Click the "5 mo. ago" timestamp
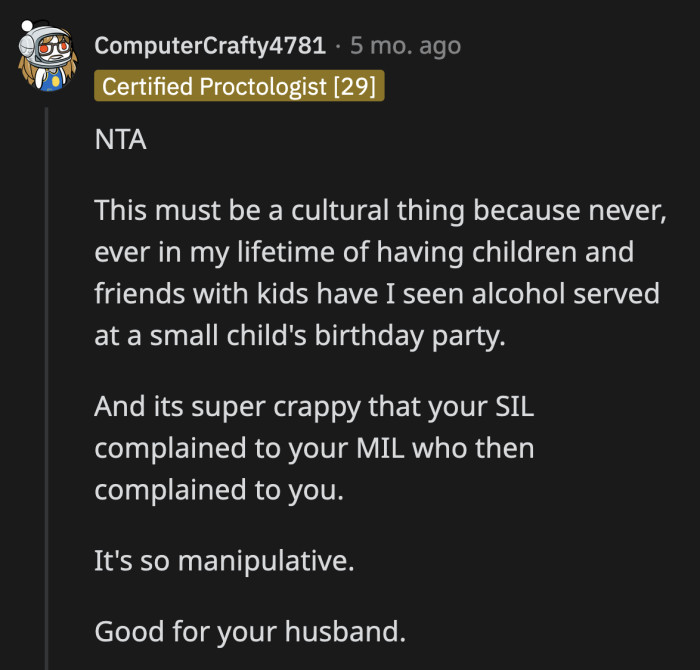This screenshot has width=700, height=670. point(405,46)
